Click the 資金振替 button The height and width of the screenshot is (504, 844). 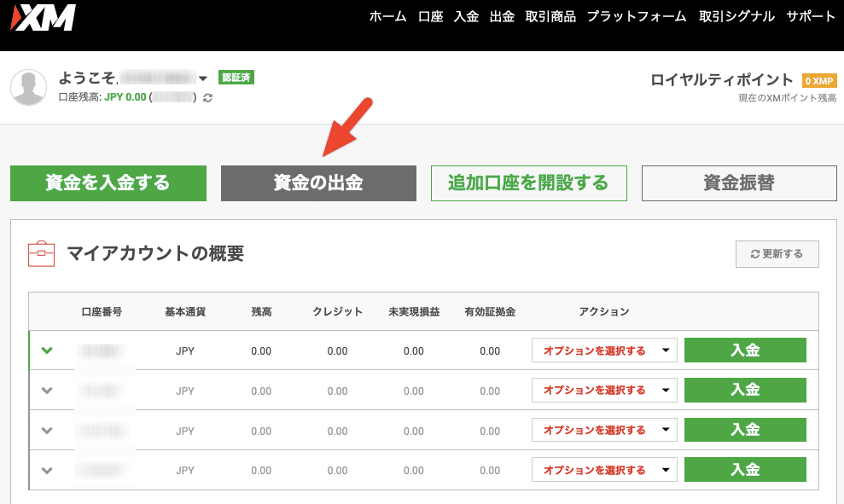739,183
